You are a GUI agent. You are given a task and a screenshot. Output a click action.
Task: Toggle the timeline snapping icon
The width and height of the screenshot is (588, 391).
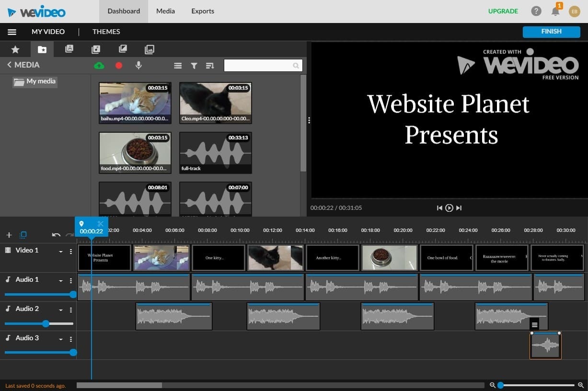point(23,235)
